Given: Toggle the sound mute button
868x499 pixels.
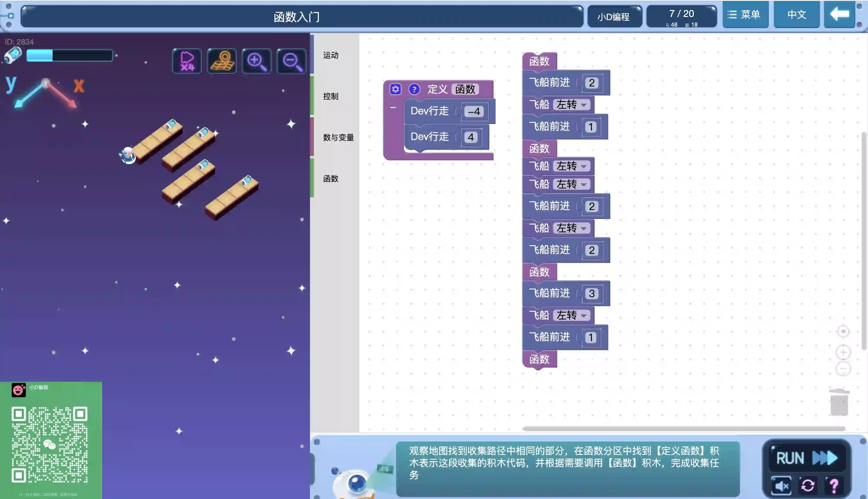Looking at the screenshot, I should pyautogui.click(x=781, y=485).
